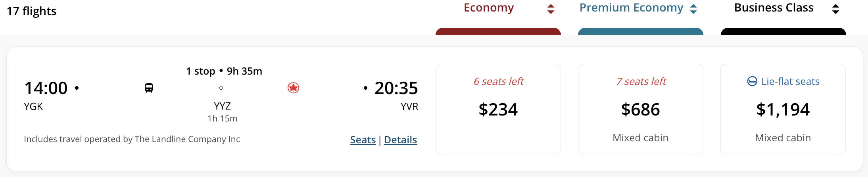Screen dimensions: 868x177
Task: Click the bus icon on the route line
Action: (x=149, y=88)
